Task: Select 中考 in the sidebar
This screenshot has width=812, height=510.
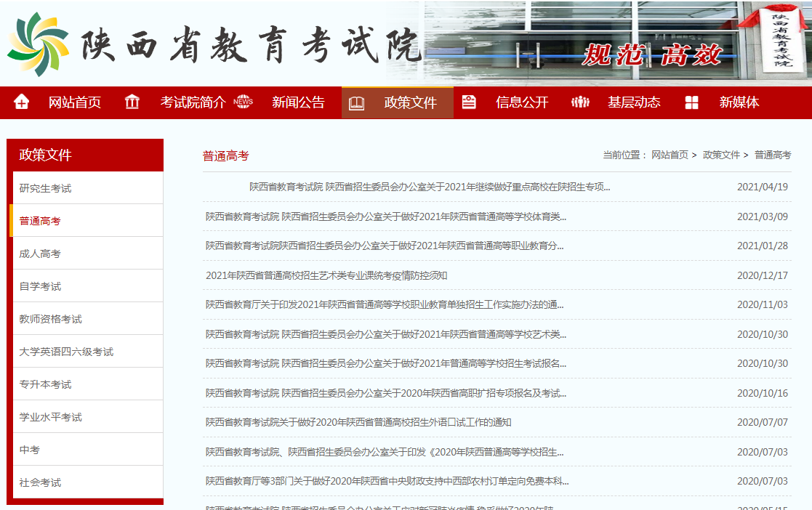Action: click(87, 450)
